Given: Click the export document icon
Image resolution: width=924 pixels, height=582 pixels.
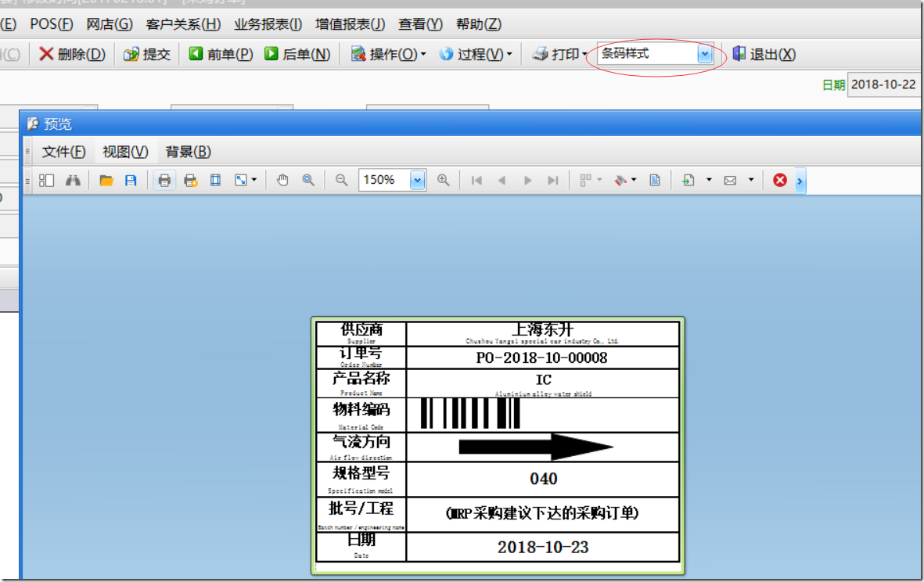Looking at the screenshot, I should [x=689, y=180].
